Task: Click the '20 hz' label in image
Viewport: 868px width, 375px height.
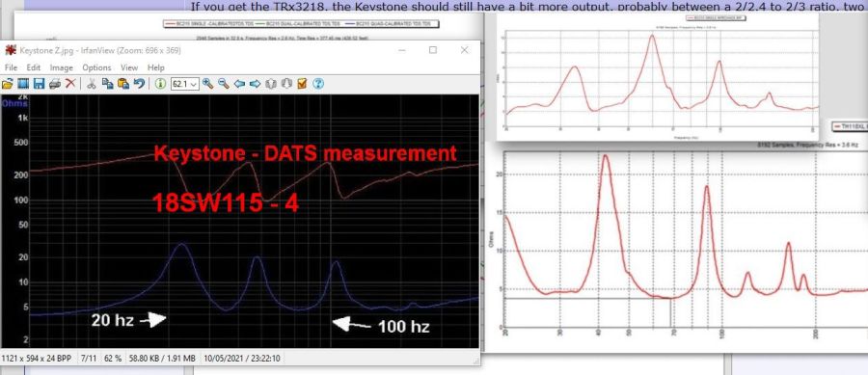Action: (x=113, y=320)
